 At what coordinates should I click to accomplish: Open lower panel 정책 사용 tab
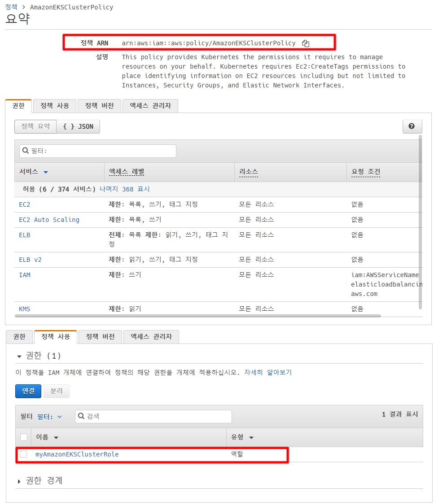click(x=56, y=337)
